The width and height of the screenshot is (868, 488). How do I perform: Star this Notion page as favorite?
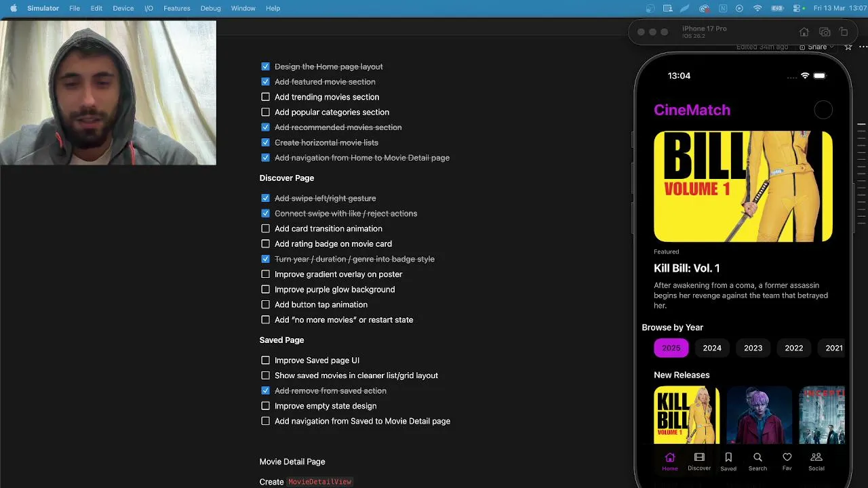(x=848, y=47)
